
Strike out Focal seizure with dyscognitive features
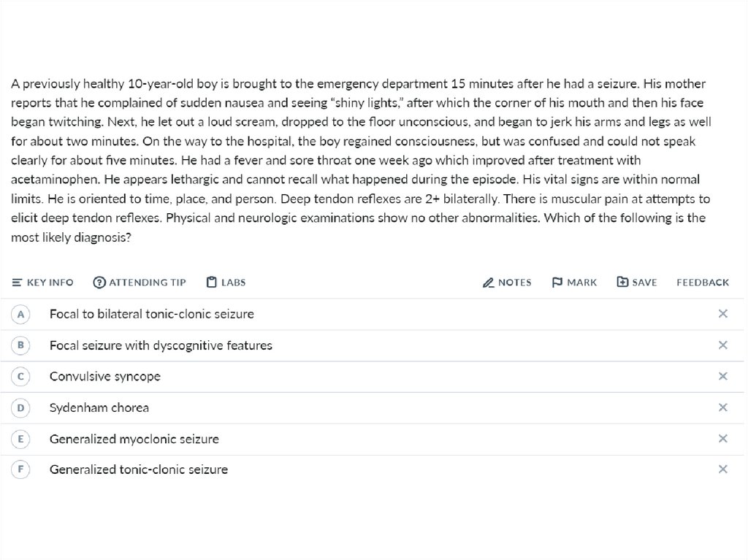[x=722, y=345]
